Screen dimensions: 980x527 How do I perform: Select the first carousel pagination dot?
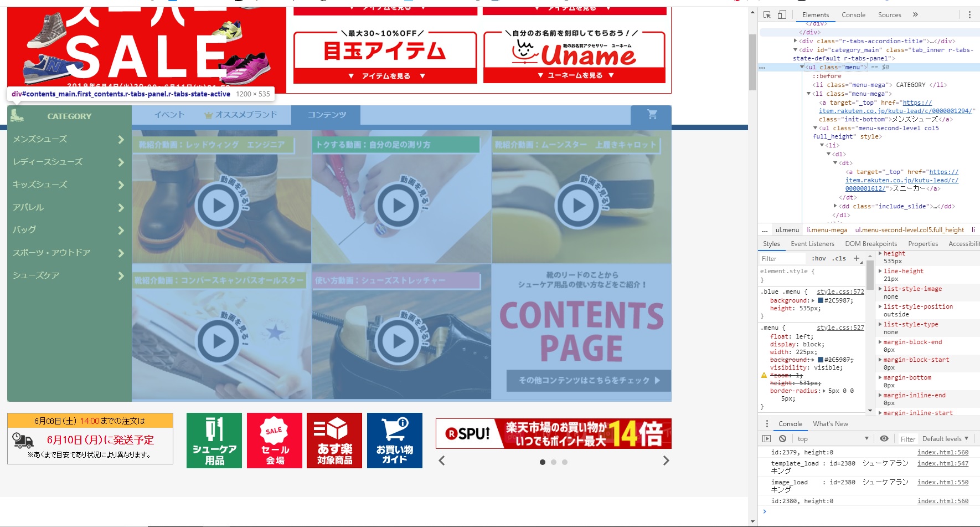coord(542,462)
